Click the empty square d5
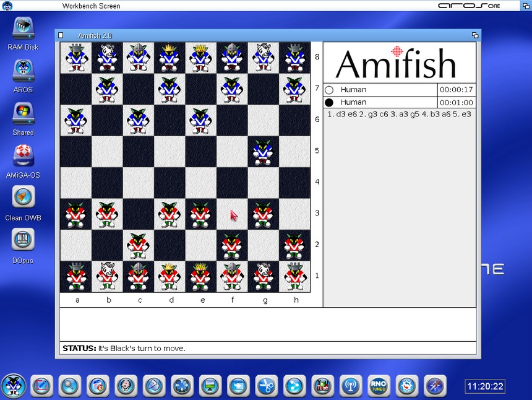The image size is (532, 400). (169, 152)
